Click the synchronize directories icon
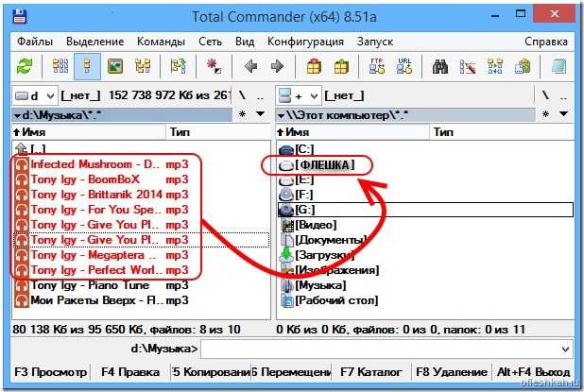The width and height of the screenshot is (584, 392). click(x=495, y=67)
